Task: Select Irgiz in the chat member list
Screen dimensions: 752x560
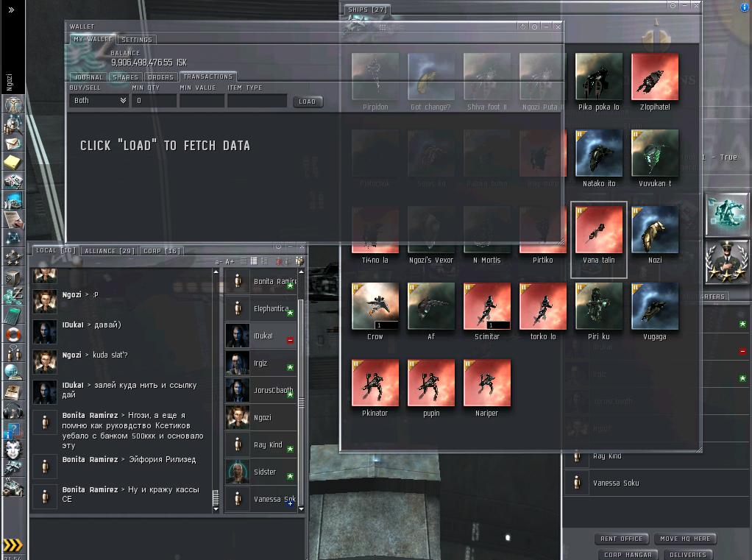Action: click(261, 363)
